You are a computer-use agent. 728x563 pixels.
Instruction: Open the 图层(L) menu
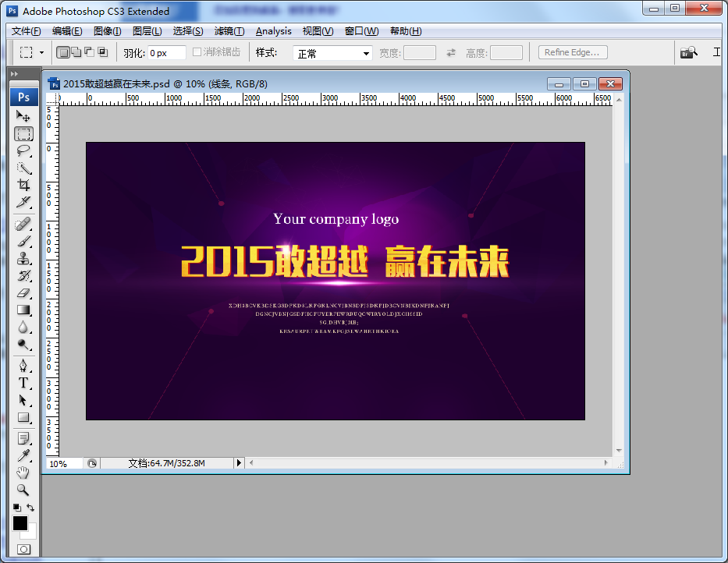coord(147,31)
